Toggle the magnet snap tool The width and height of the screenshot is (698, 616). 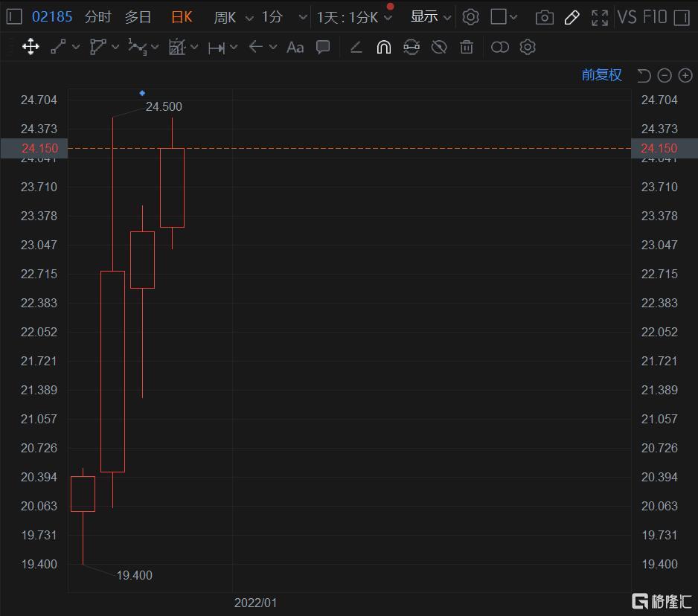[381, 47]
